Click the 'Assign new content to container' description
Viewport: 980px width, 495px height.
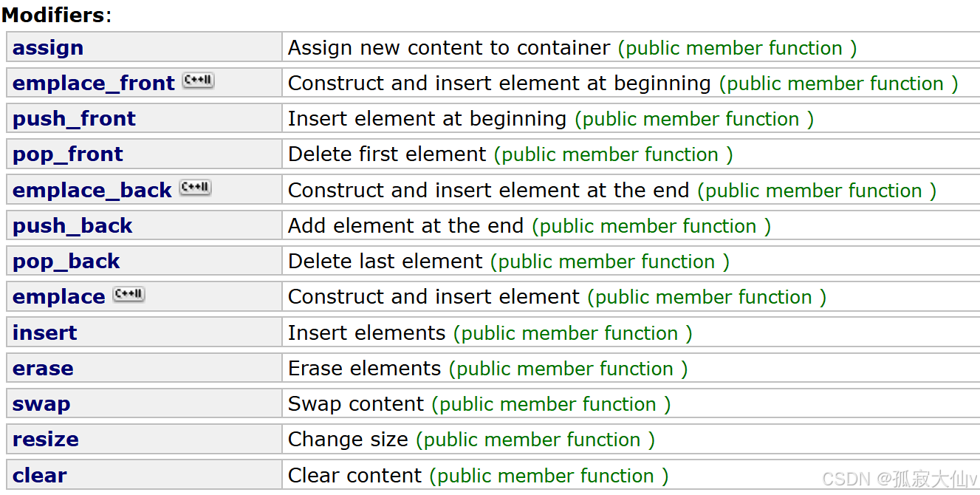(x=449, y=48)
